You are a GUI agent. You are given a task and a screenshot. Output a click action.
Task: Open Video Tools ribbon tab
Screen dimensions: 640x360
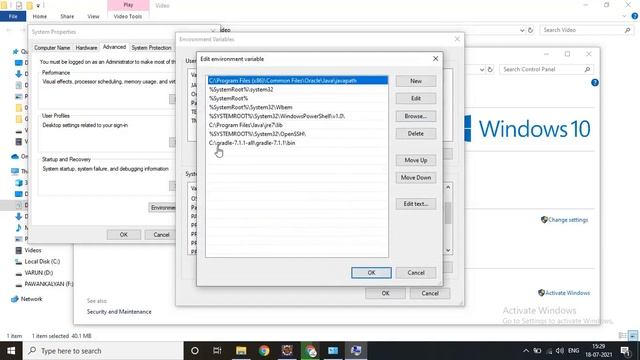pyautogui.click(x=128, y=16)
